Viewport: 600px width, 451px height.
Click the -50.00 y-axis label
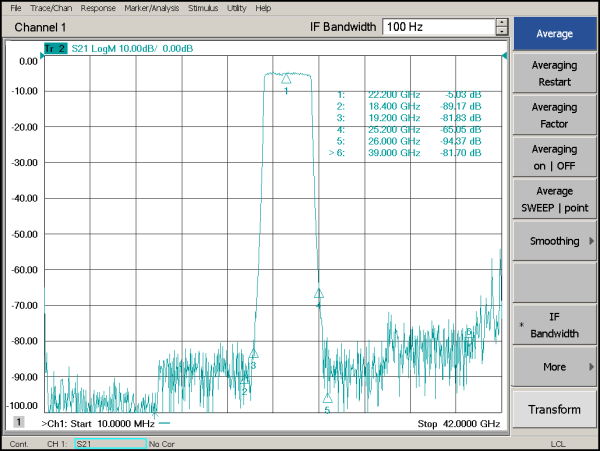[24, 234]
